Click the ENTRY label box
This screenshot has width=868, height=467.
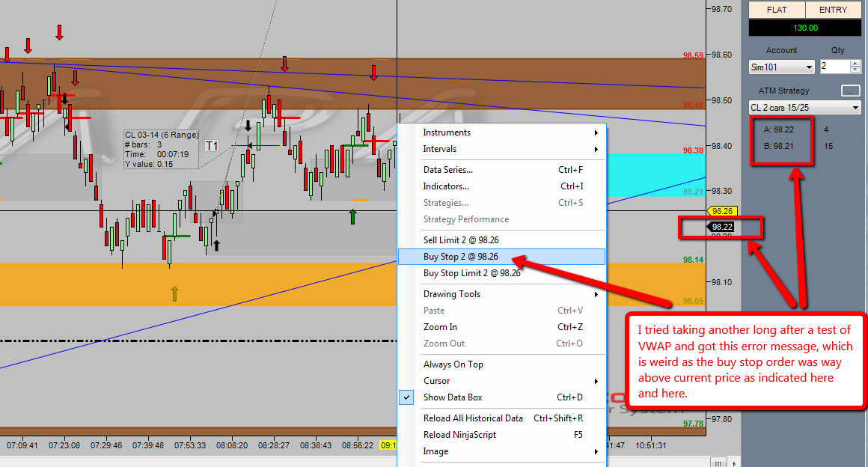tap(833, 10)
